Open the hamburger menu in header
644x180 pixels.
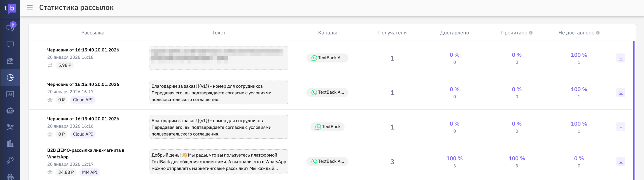pos(30,7)
